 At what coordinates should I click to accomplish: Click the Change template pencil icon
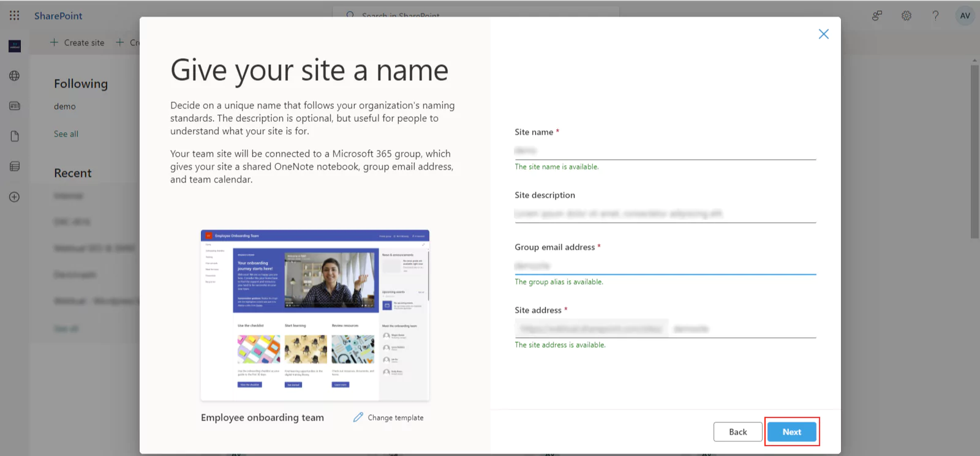pyautogui.click(x=358, y=417)
